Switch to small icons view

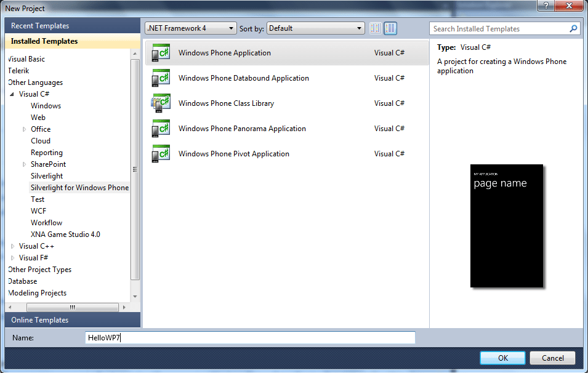tap(376, 28)
